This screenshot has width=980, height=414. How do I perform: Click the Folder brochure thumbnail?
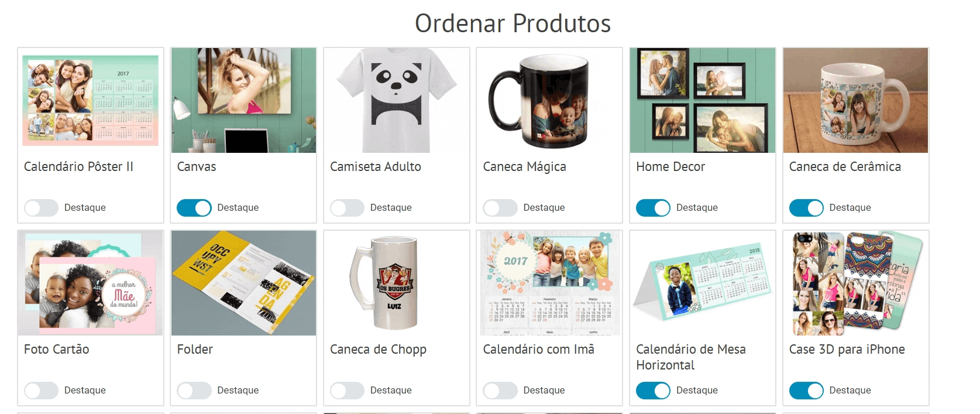(x=243, y=283)
